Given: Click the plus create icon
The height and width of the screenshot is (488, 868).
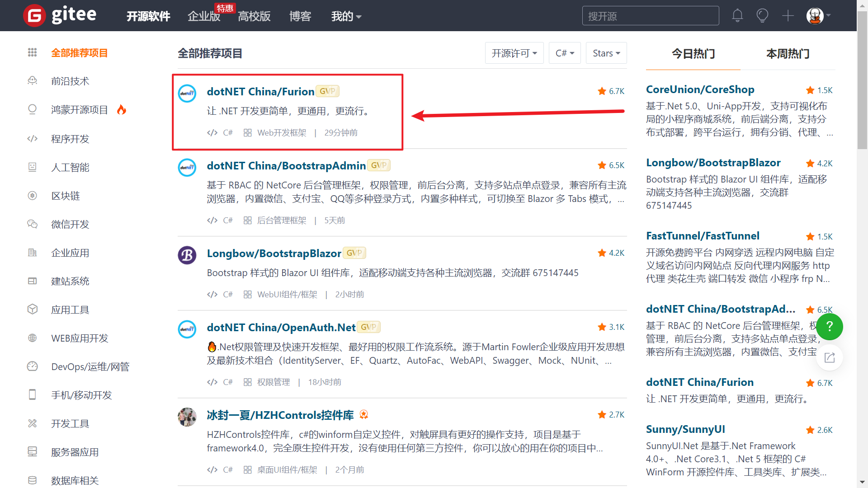Looking at the screenshot, I should 788,15.
